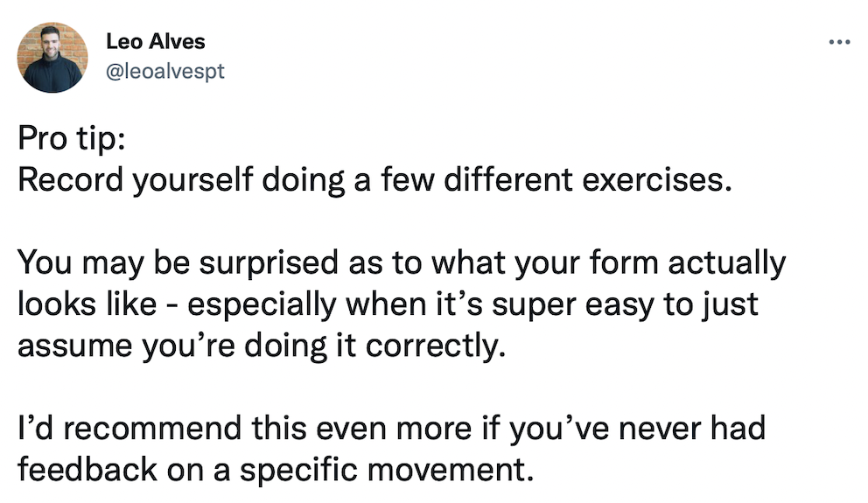Open Leo Alves' profile photo

[x=52, y=57]
